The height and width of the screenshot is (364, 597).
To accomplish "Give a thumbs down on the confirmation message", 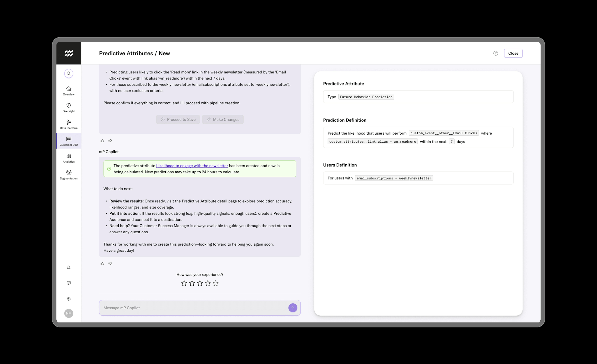I will [x=110, y=263].
